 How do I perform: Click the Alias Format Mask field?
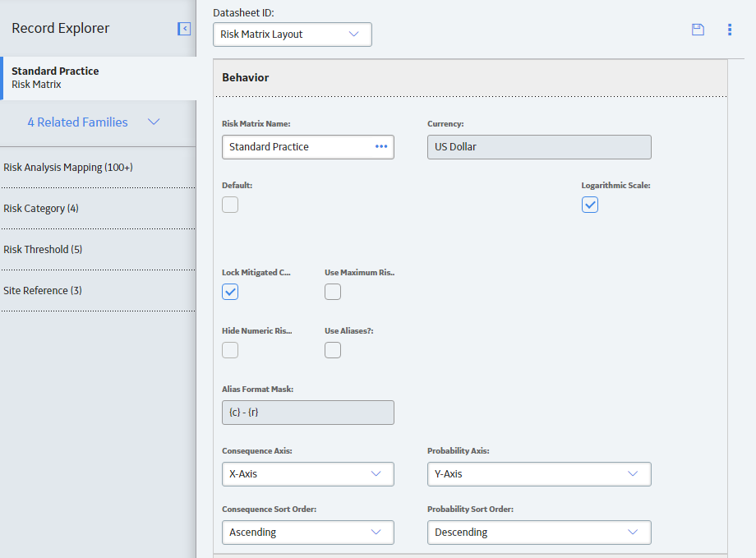[308, 413]
